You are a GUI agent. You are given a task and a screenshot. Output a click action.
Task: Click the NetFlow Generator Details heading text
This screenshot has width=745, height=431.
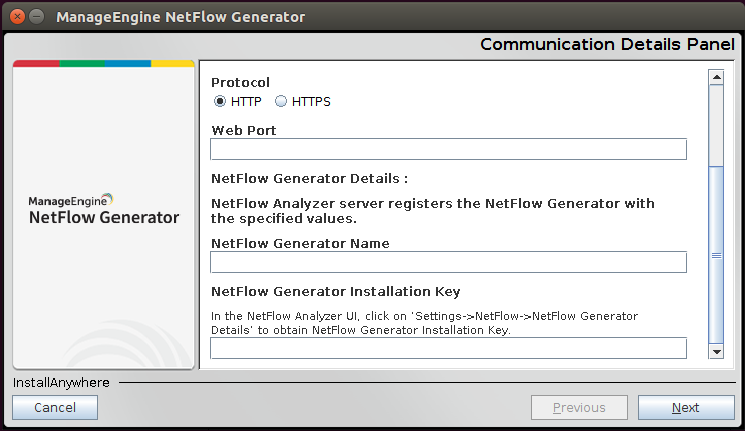(310, 179)
